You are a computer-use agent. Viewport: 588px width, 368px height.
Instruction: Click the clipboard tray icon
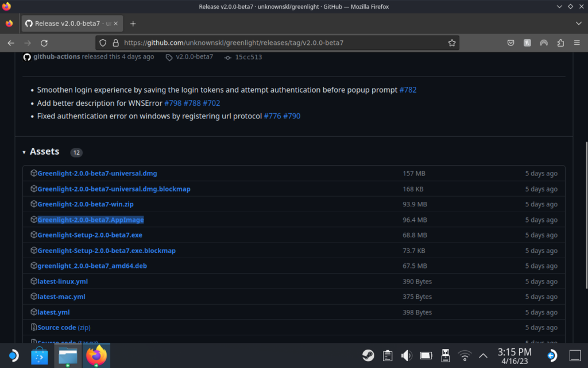tap(387, 355)
